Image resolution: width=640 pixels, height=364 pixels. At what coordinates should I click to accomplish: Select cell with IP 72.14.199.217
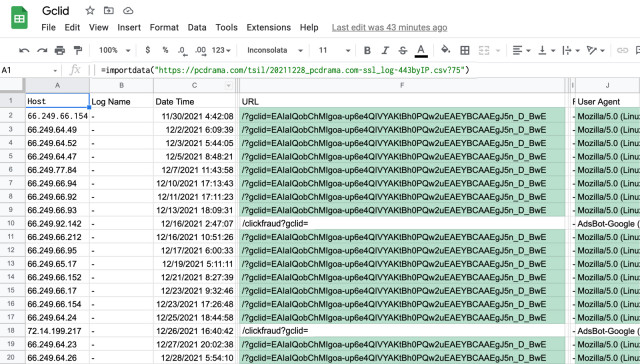58,331
